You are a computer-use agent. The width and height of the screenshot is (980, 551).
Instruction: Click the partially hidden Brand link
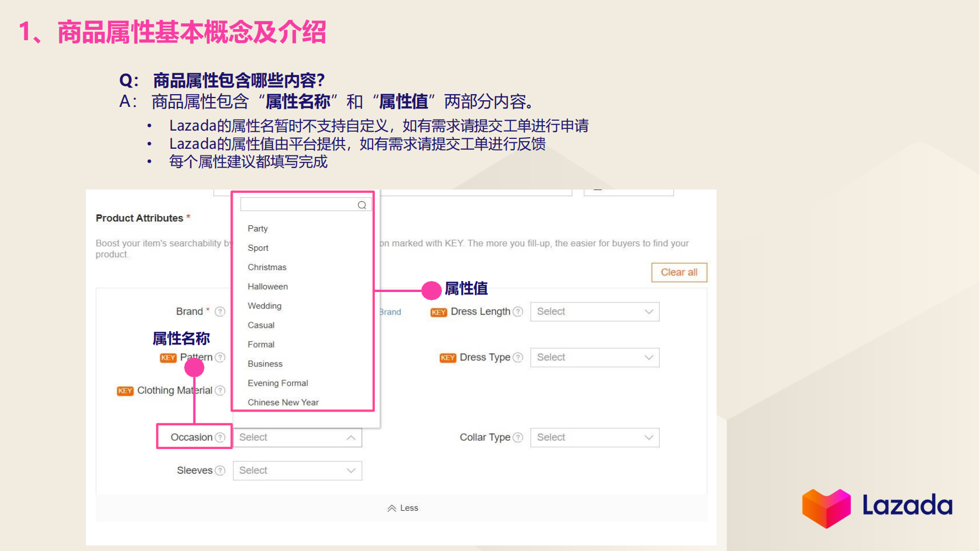pyautogui.click(x=390, y=312)
